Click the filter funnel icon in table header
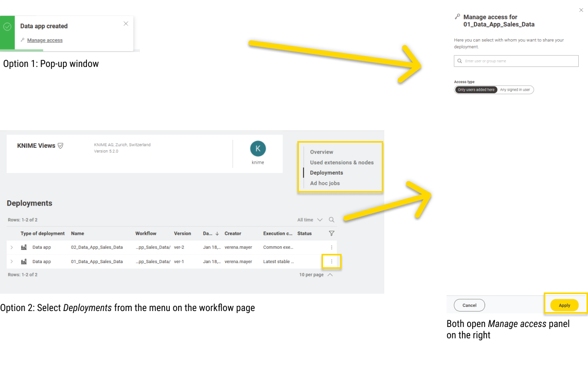 coord(331,234)
